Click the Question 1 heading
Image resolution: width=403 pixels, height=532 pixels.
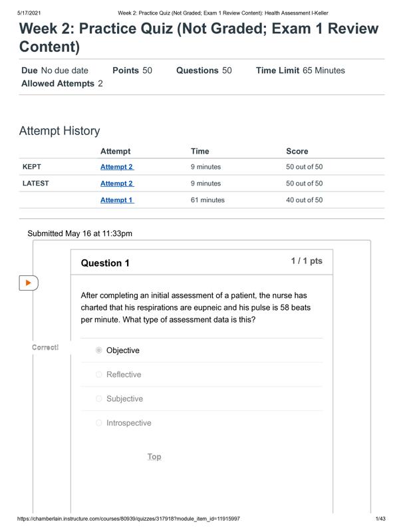click(105, 263)
